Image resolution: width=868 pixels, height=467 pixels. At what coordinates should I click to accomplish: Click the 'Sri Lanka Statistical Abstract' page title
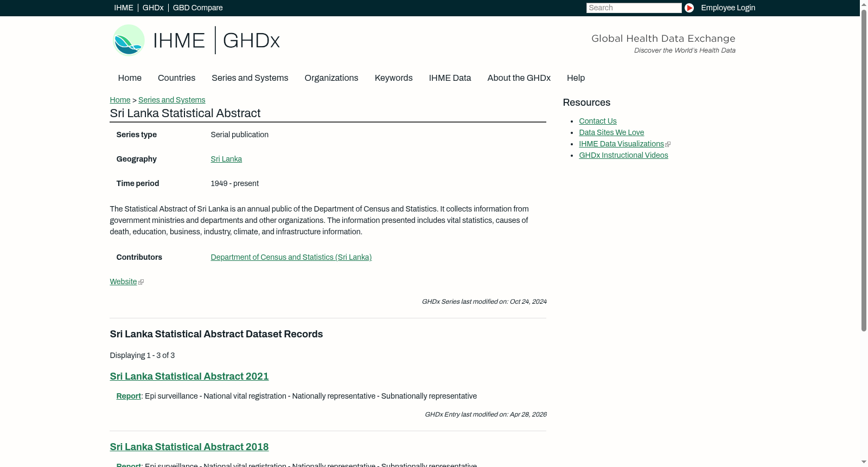[185, 113]
